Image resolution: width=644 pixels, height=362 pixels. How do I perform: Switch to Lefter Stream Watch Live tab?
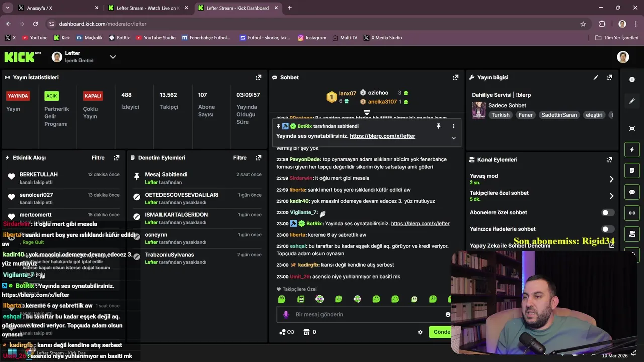(147, 8)
